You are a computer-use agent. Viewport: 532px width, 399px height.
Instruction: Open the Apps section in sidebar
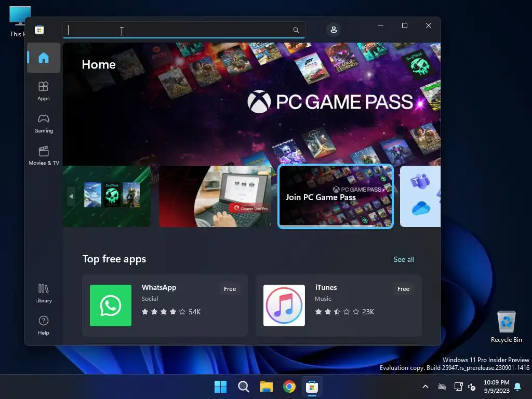point(44,91)
